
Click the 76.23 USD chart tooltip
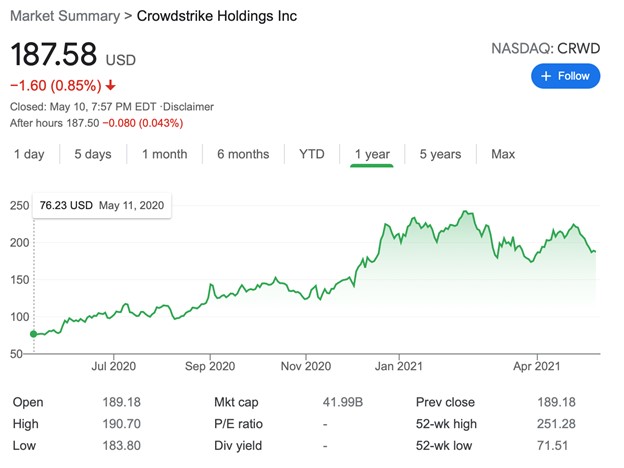point(102,205)
